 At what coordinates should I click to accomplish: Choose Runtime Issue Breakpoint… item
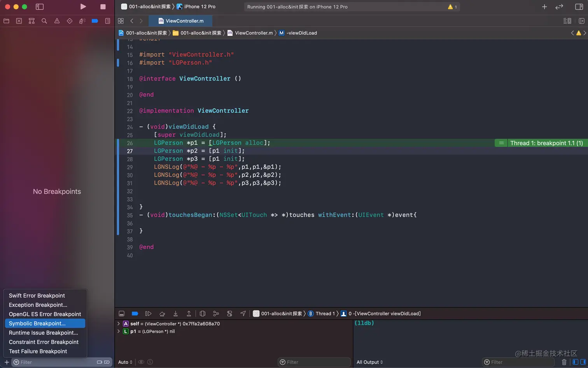(45, 333)
